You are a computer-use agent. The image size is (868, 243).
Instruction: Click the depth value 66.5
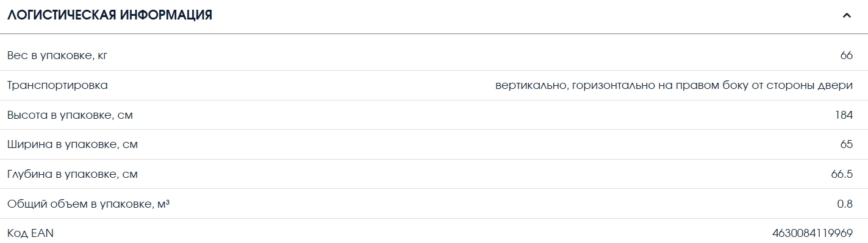coord(842,174)
